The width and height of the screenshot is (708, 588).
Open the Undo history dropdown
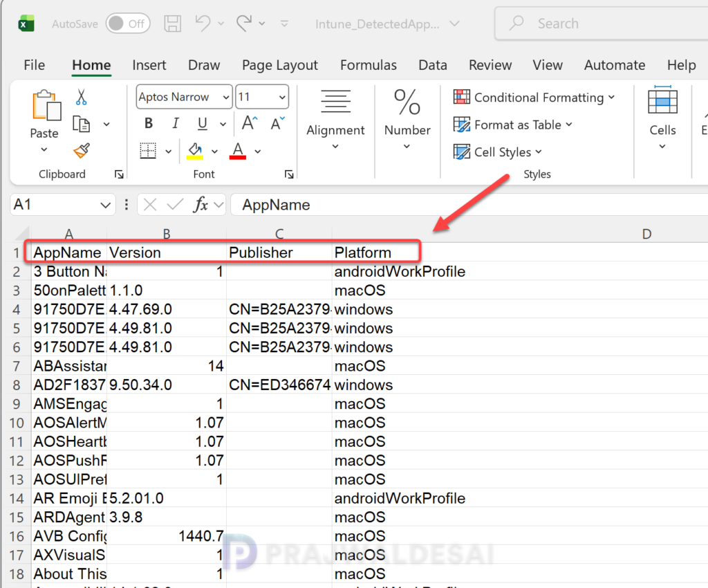(221, 24)
